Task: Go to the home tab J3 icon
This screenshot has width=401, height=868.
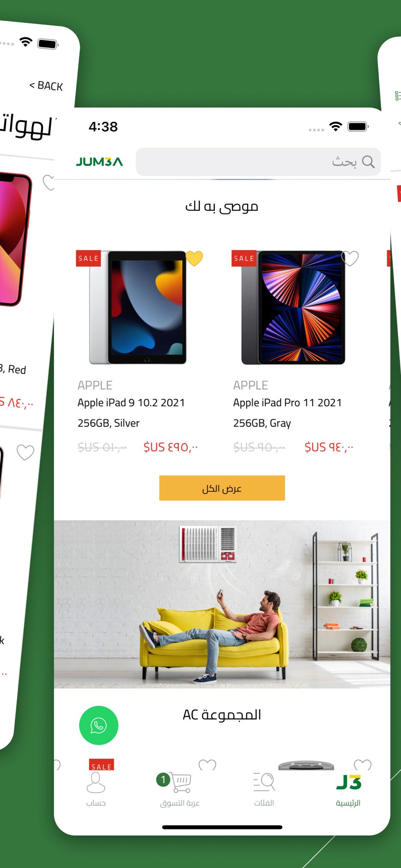Action: pyautogui.click(x=348, y=782)
